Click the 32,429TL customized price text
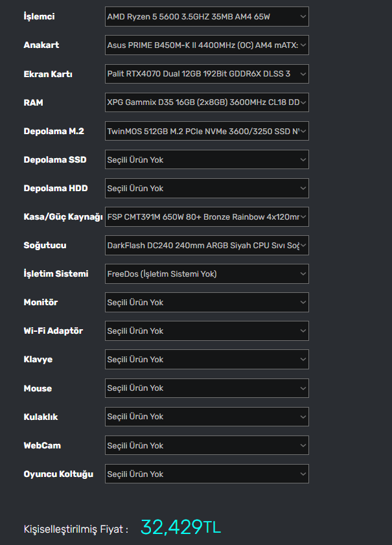Image resolution: width=392 pixels, height=545 pixels. pyautogui.click(x=180, y=528)
